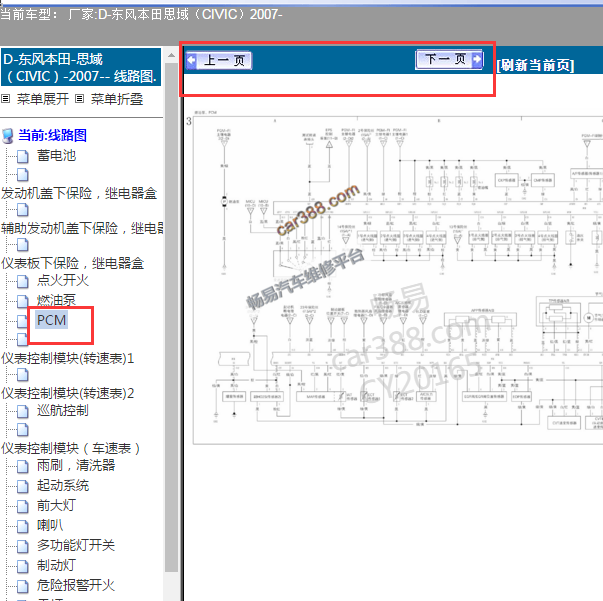Click page icon next to 巡航控制
The image size is (603, 601).
(23, 411)
